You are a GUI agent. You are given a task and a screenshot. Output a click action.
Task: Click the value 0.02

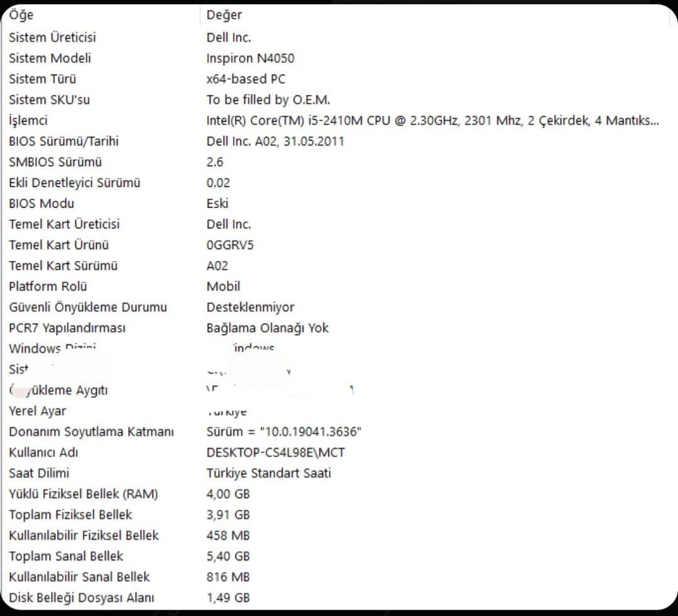click(x=218, y=183)
